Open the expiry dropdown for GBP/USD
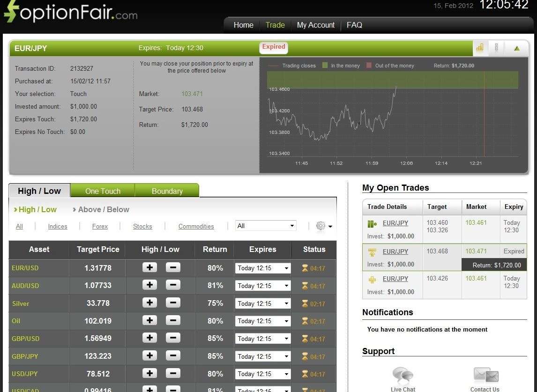The image size is (537, 392). (x=262, y=338)
